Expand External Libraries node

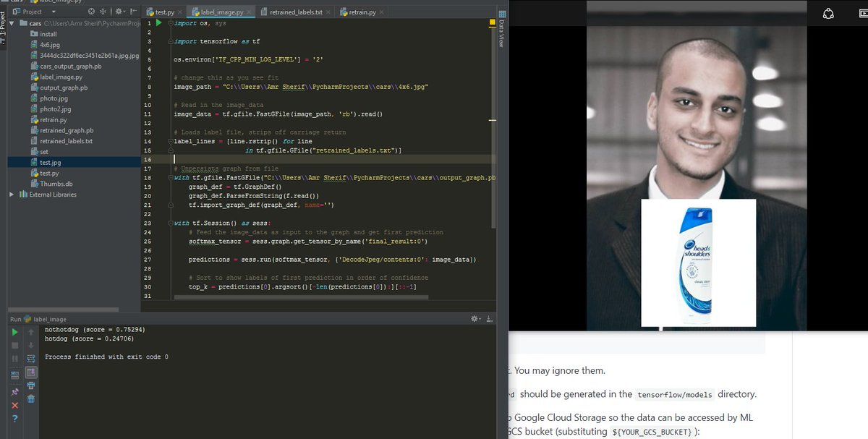click(x=12, y=195)
